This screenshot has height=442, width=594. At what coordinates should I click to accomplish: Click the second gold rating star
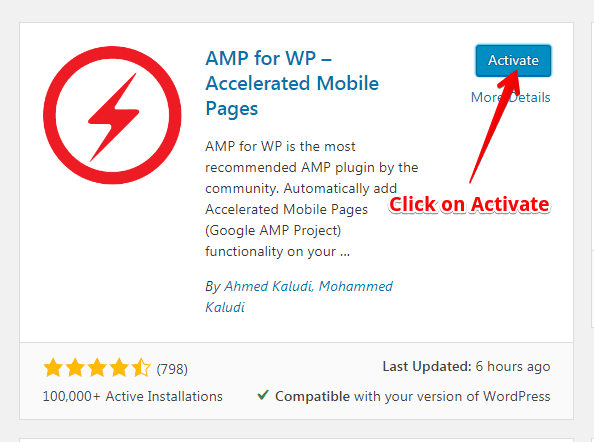(75, 367)
